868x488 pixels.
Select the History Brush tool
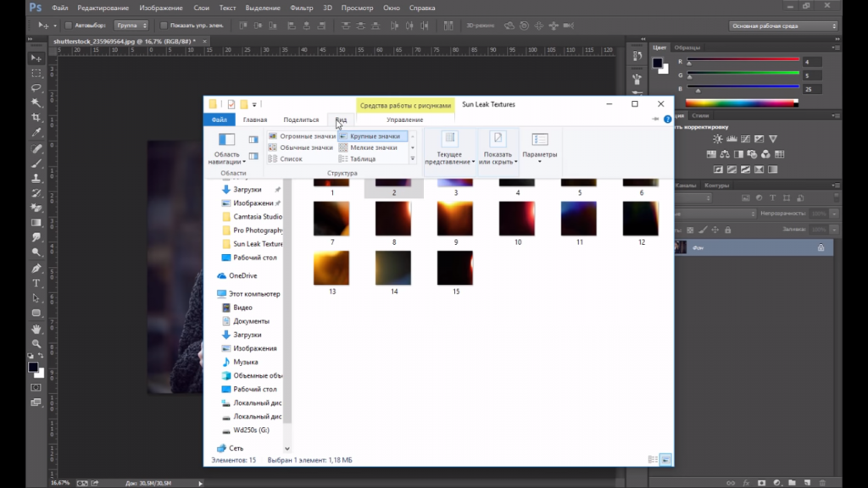36,194
